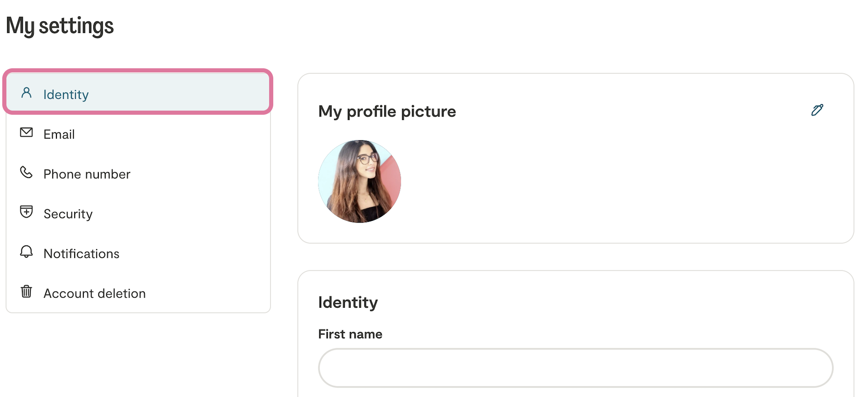Viewport: 868px width, 397px height.
Task: Click blank space right of the profile photo
Action: click(592, 182)
